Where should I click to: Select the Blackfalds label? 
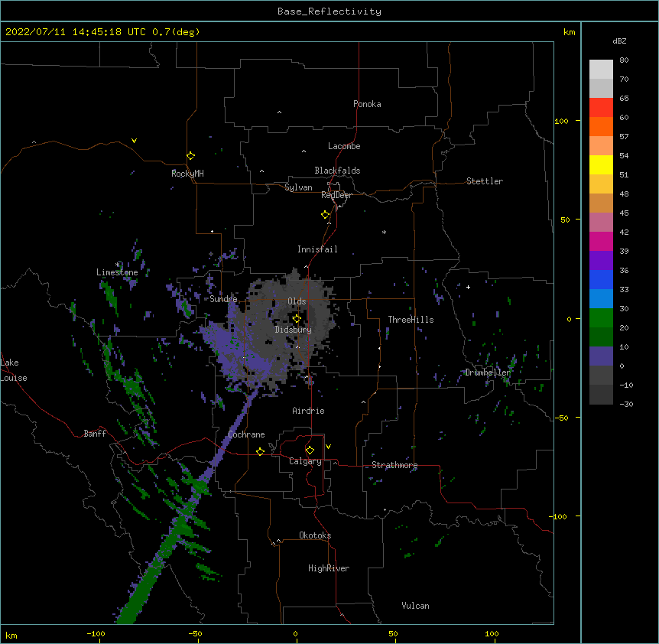[x=337, y=171]
